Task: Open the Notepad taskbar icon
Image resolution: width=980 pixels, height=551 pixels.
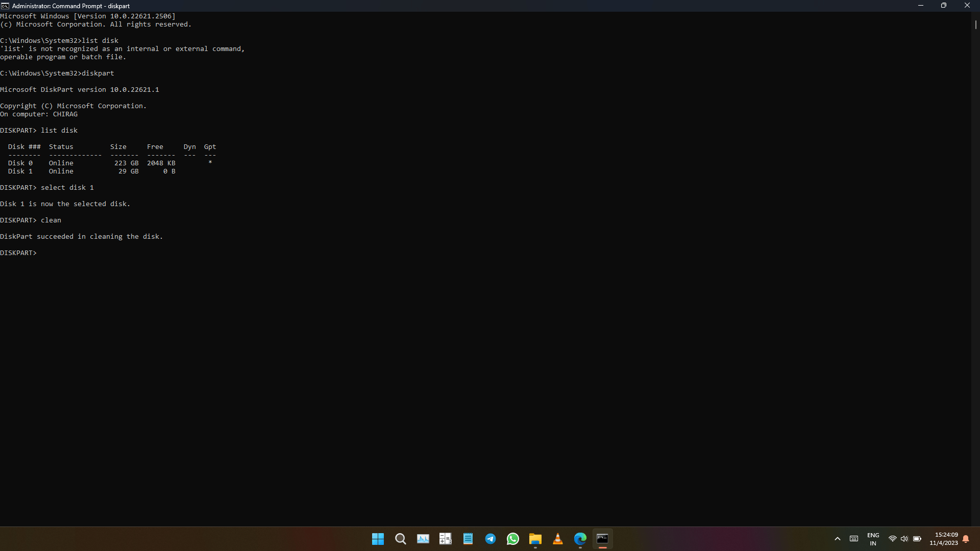Action: (x=468, y=539)
